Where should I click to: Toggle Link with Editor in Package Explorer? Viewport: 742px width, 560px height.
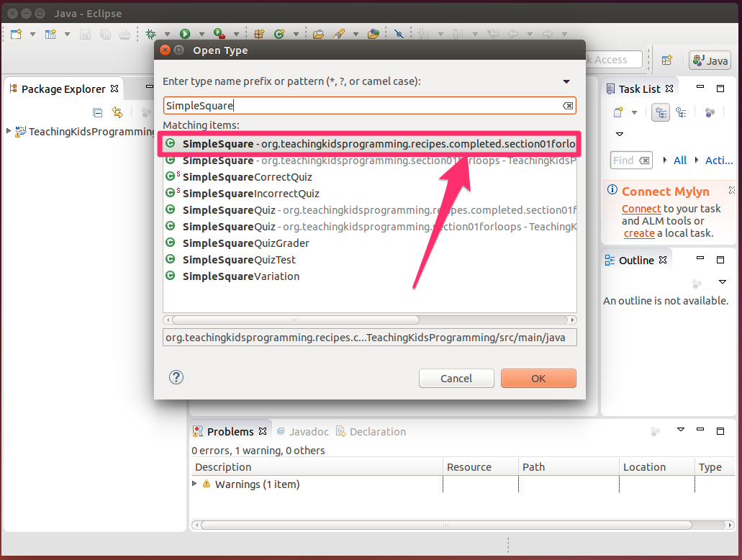(117, 112)
